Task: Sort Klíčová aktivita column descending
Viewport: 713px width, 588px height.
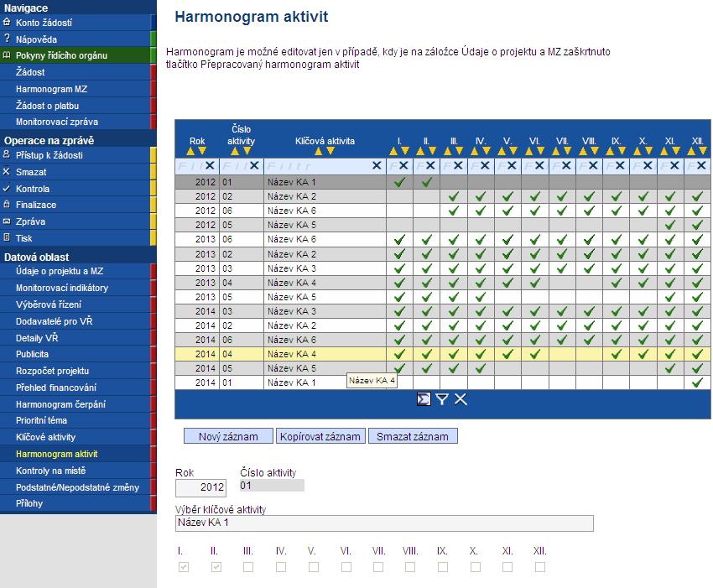Action: (330, 151)
